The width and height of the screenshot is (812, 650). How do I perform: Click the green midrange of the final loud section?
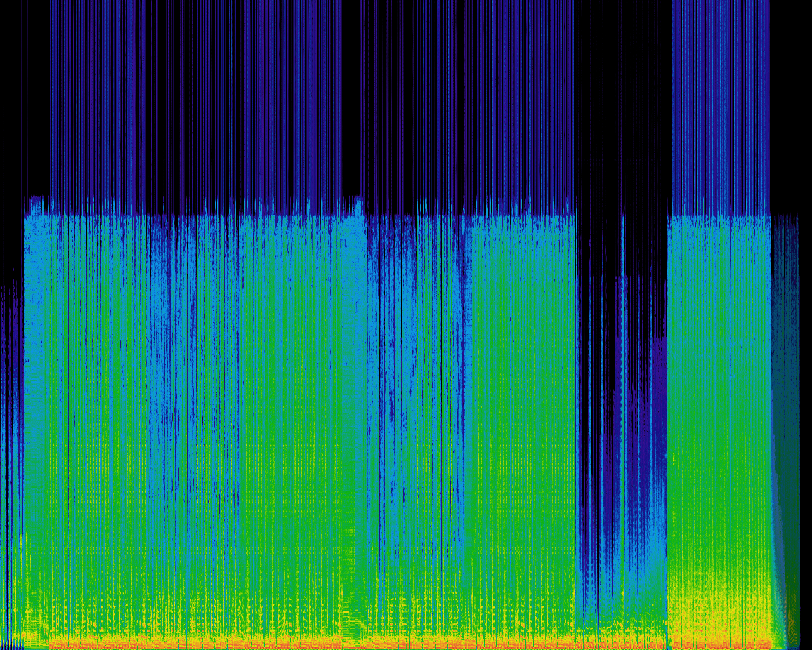click(717, 413)
